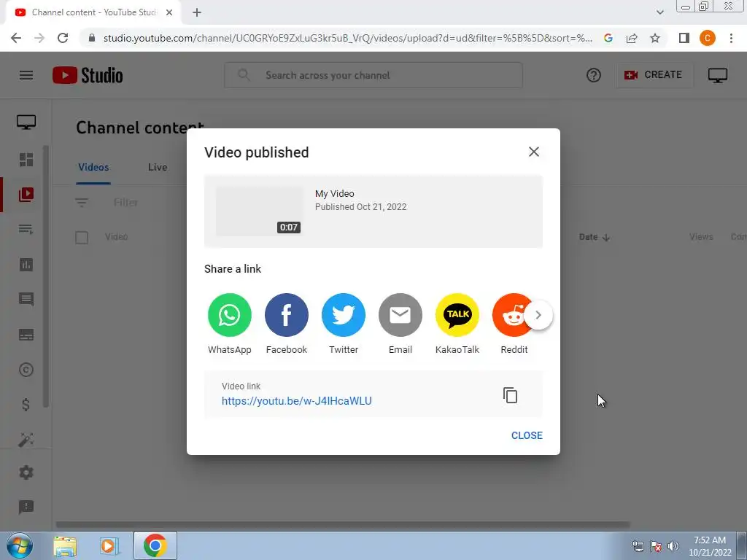Open a new browser tab
The image size is (747, 560).
pos(197,13)
